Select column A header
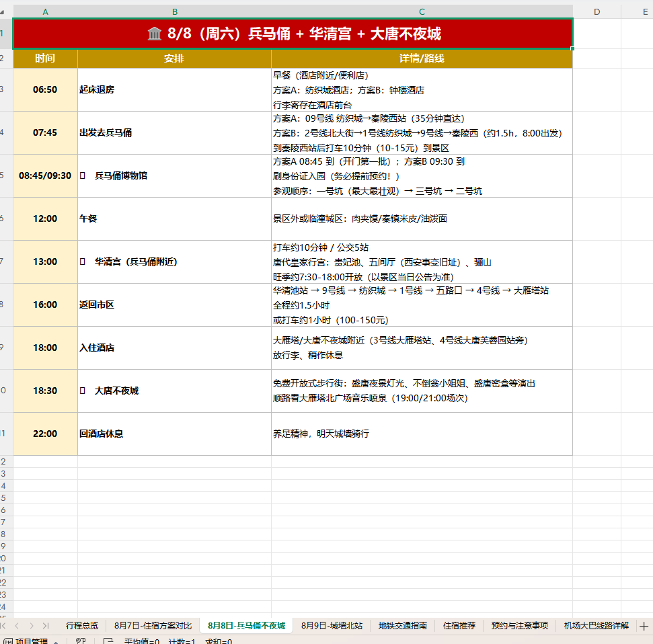 [x=45, y=11]
